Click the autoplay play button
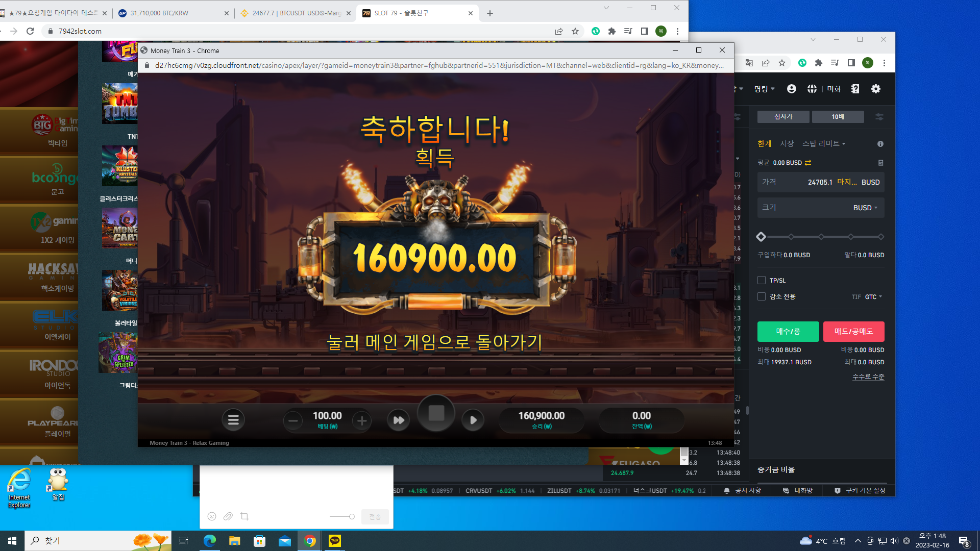Image resolution: width=980 pixels, height=551 pixels. [473, 420]
